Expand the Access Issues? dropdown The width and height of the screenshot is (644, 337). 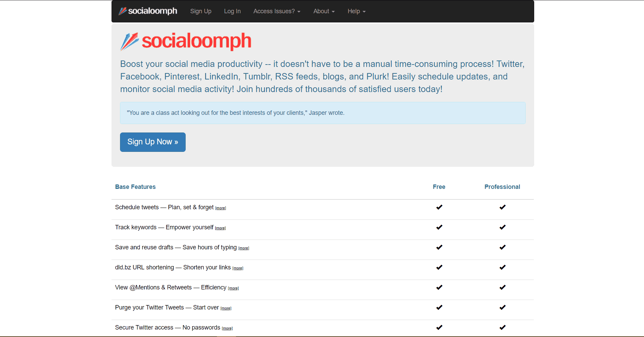coord(277,11)
